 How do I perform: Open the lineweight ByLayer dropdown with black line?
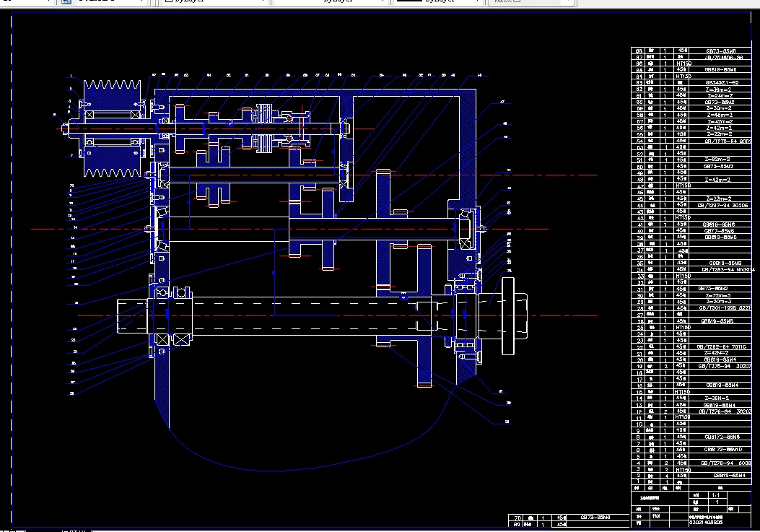pos(439,1)
